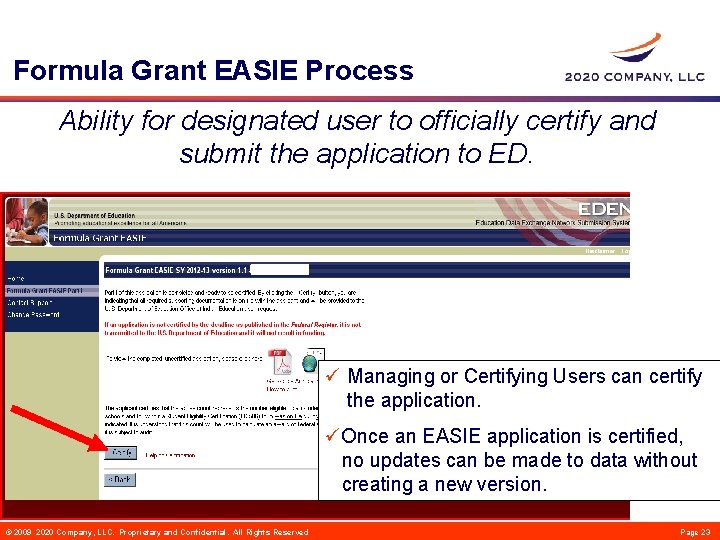The width and height of the screenshot is (720, 540).
Task: Click the Back button
Action: [x=120, y=479]
